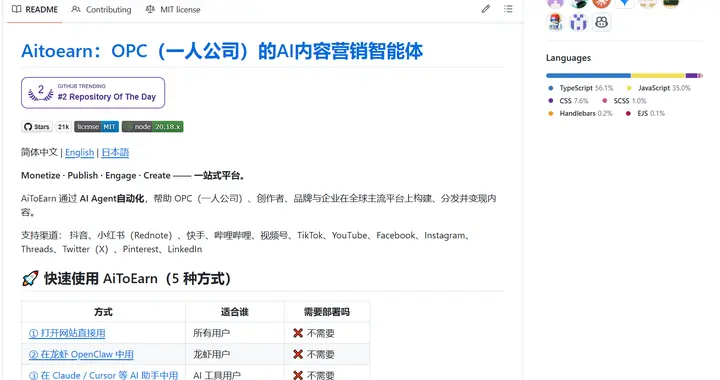Click the node 20.18.x badge

click(x=152, y=127)
